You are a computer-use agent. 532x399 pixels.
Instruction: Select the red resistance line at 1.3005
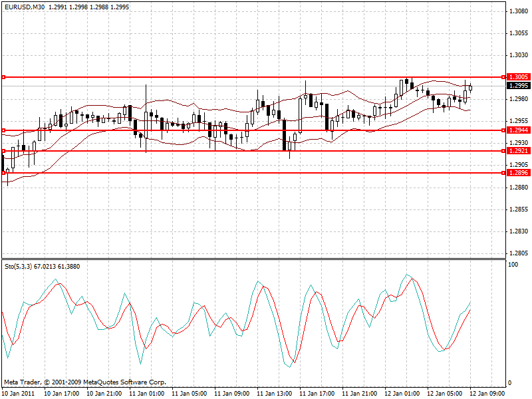point(266,76)
